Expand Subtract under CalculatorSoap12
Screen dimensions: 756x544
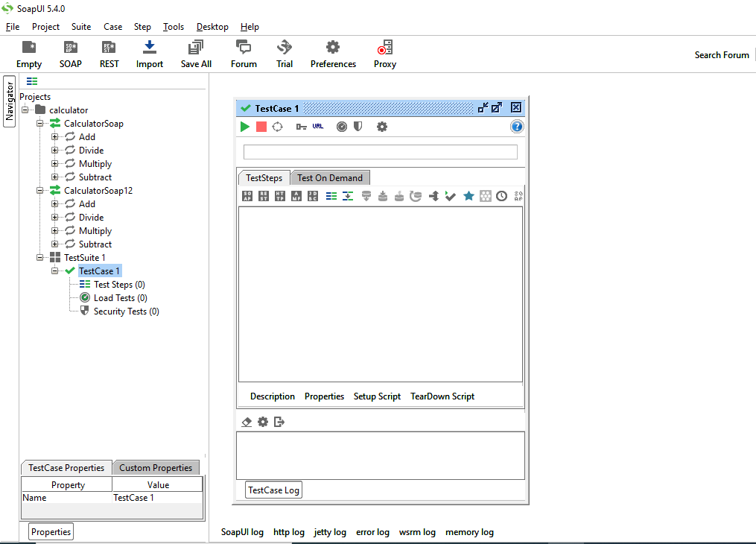[55, 244]
